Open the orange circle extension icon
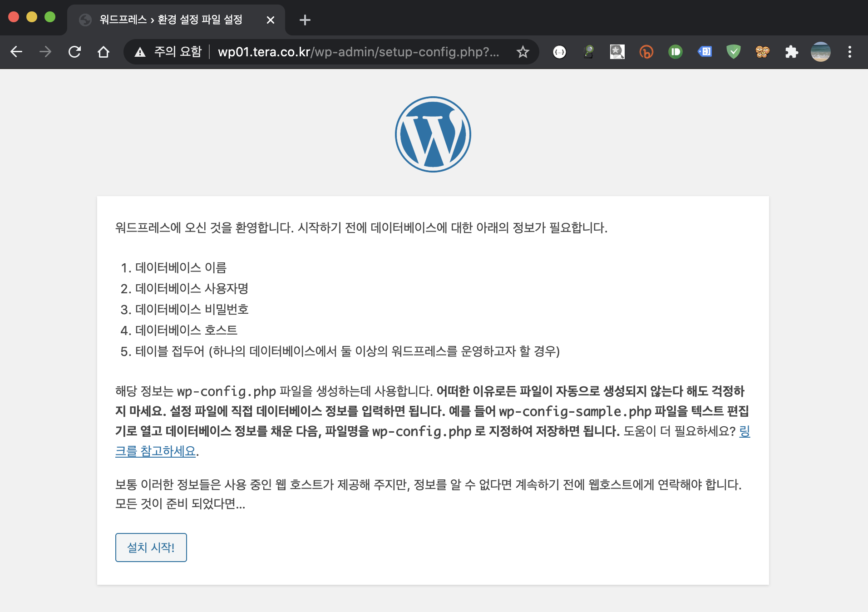 point(646,52)
